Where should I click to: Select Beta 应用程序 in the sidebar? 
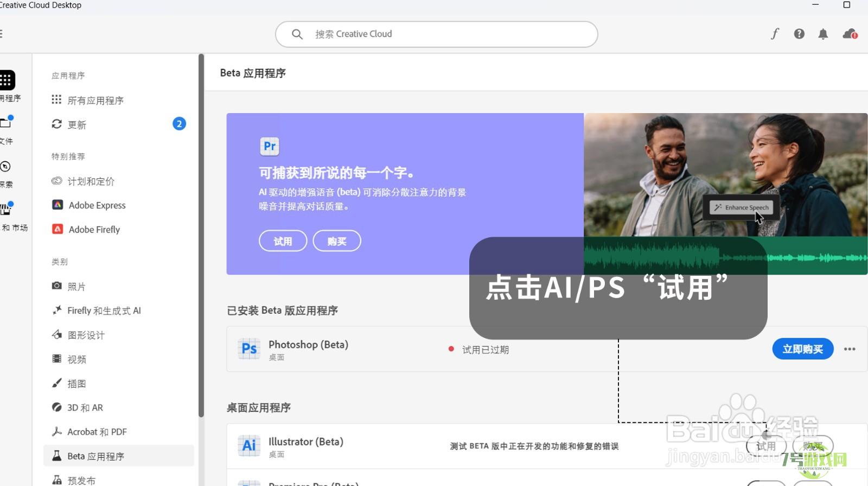click(x=118, y=456)
